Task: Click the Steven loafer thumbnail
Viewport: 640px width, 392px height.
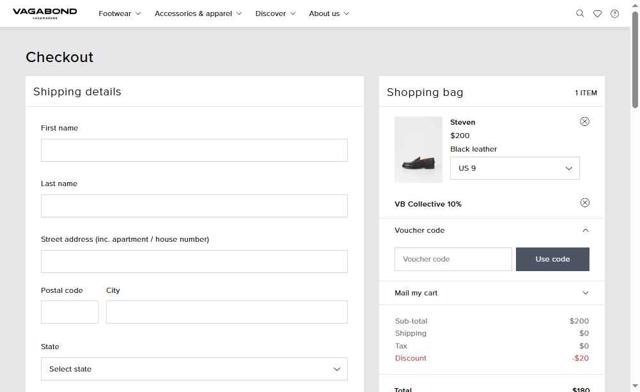Action: pyautogui.click(x=418, y=149)
